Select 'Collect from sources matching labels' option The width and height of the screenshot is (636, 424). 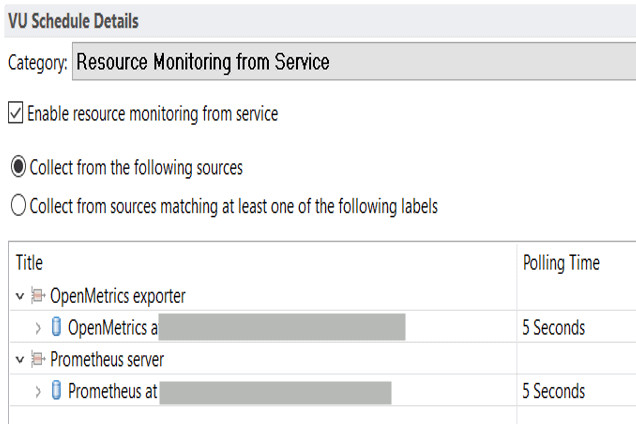(18, 207)
